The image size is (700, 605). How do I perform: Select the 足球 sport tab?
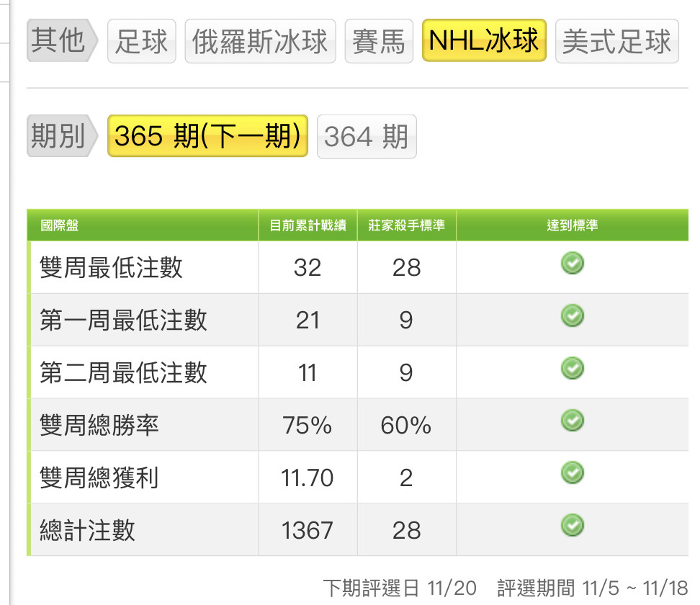click(142, 41)
